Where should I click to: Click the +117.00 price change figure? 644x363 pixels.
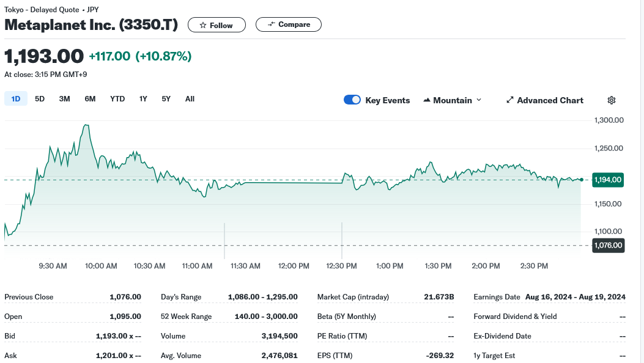click(x=109, y=56)
